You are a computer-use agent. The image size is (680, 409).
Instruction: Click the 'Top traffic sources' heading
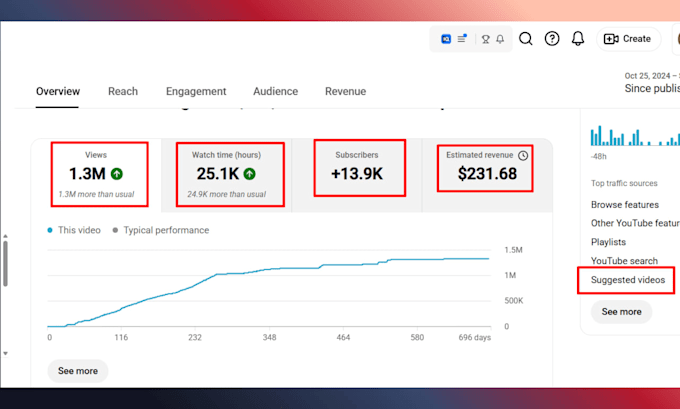[624, 183]
